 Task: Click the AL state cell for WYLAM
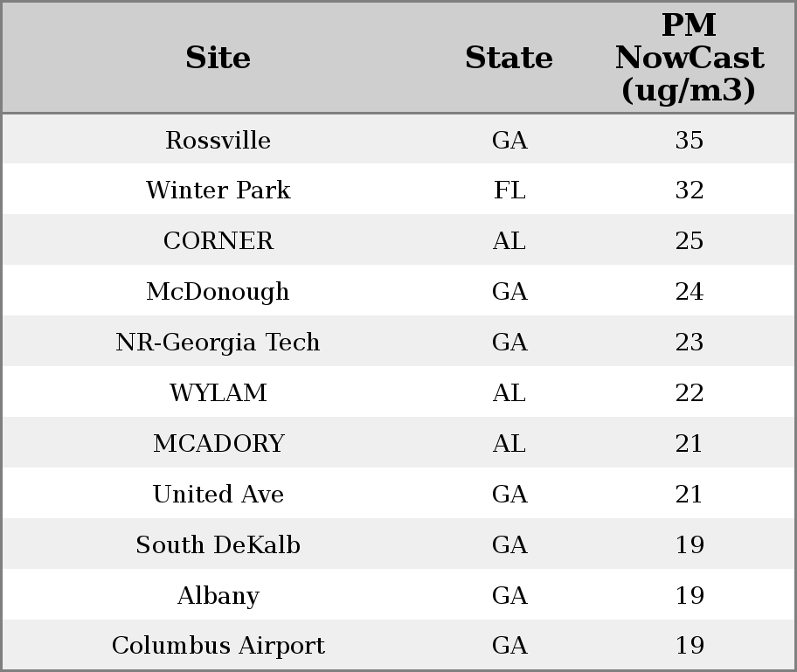pyautogui.click(x=509, y=393)
